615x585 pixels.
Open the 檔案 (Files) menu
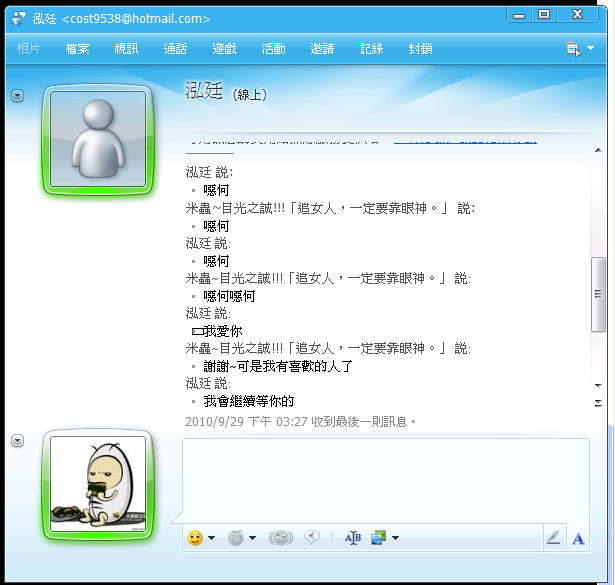pyautogui.click(x=77, y=49)
